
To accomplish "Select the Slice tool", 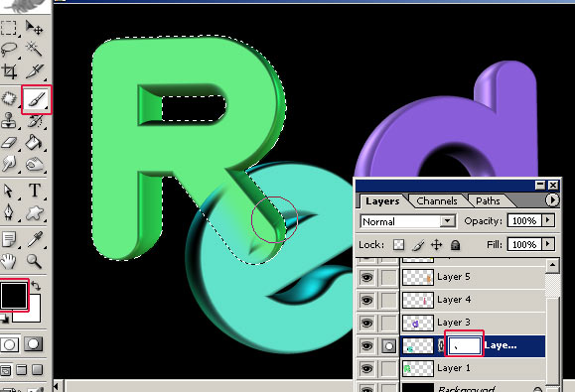I will [x=34, y=71].
